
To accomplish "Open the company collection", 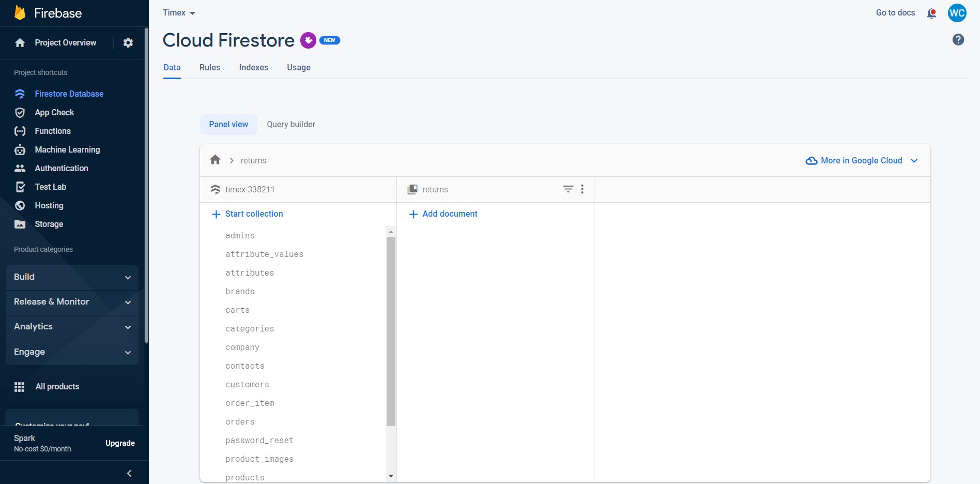I will [242, 347].
